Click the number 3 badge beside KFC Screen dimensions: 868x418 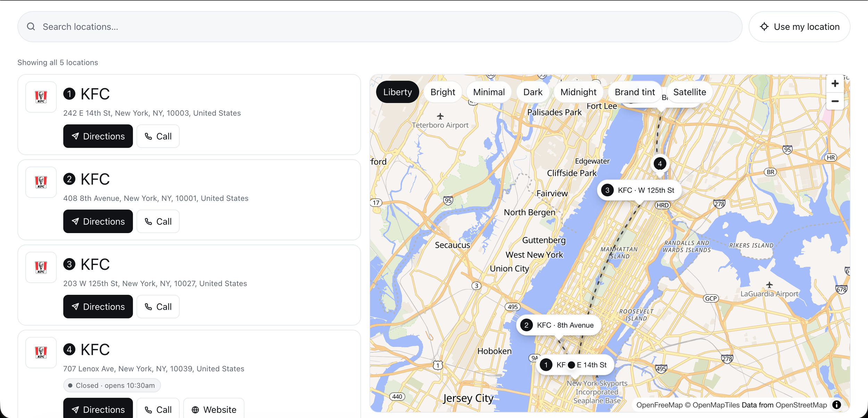(69, 264)
